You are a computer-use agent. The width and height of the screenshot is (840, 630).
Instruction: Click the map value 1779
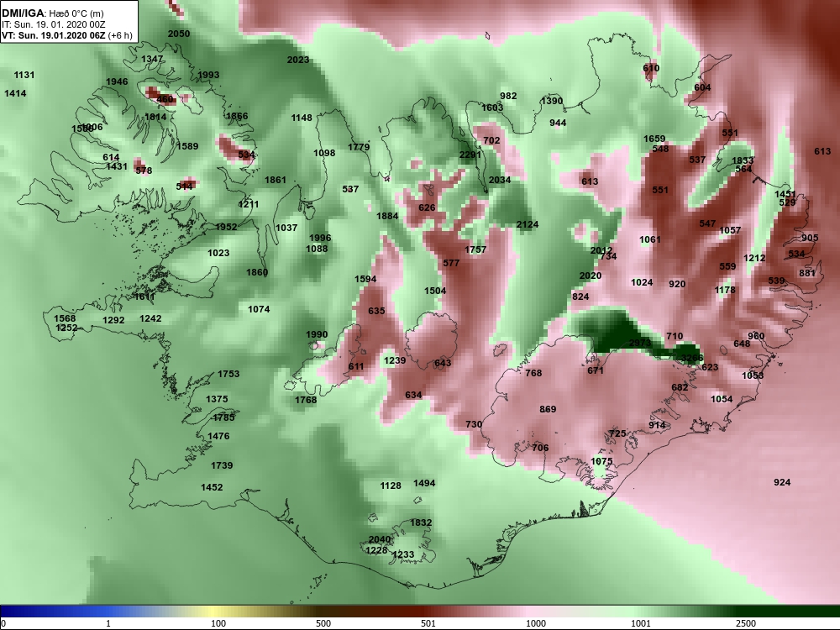pyautogui.click(x=359, y=147)
